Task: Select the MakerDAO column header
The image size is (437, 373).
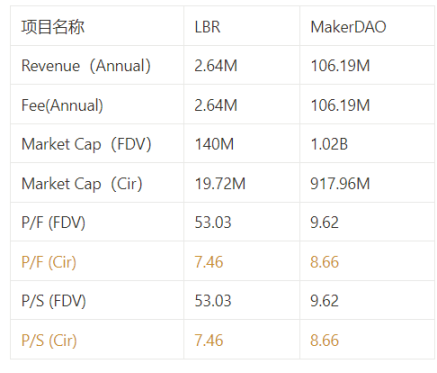Action: [x=348, y=27]
